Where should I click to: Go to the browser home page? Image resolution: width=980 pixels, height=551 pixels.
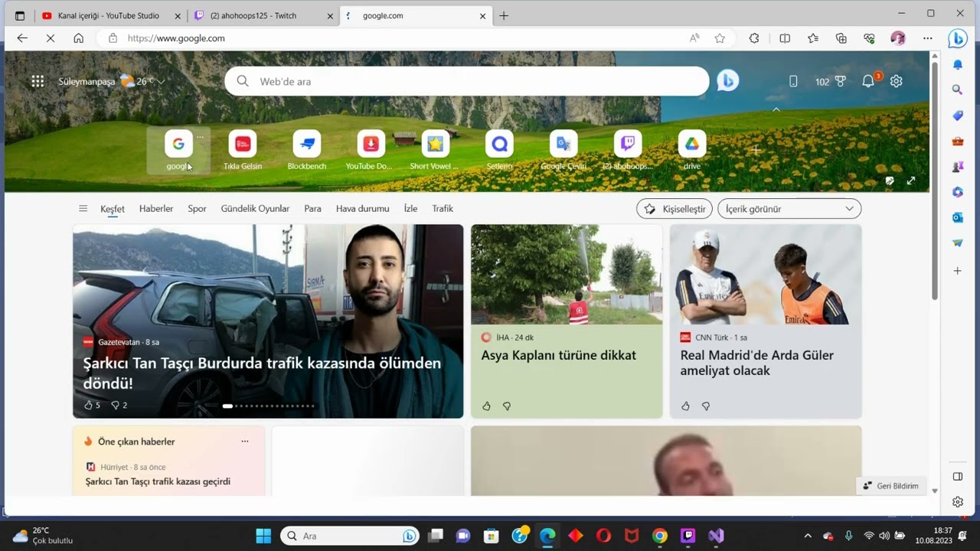[x=78, y=38]
